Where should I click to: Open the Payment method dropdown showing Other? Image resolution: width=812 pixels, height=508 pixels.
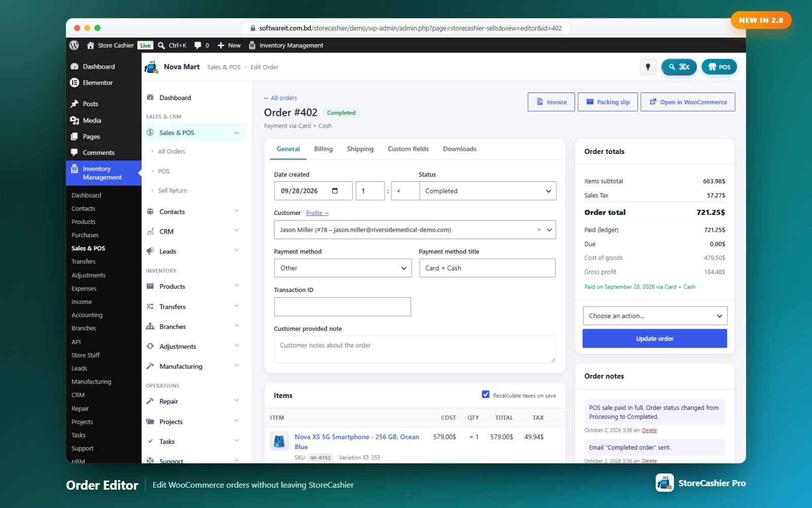coord(343,268)
